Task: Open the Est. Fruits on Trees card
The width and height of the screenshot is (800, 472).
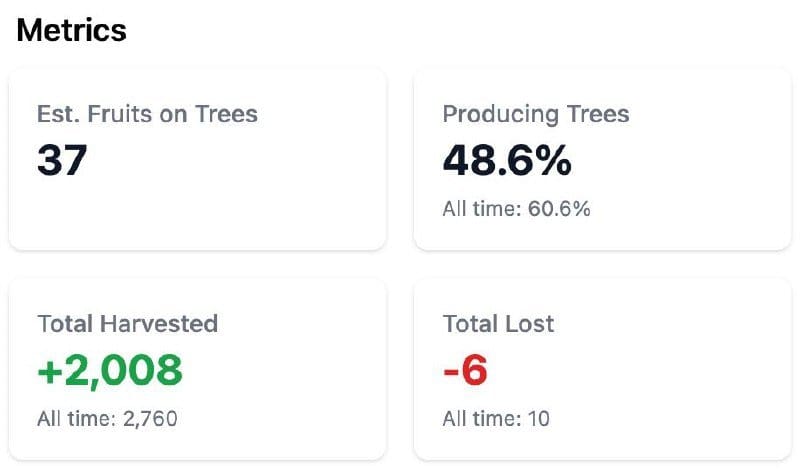Action: [x=197, y=159]
